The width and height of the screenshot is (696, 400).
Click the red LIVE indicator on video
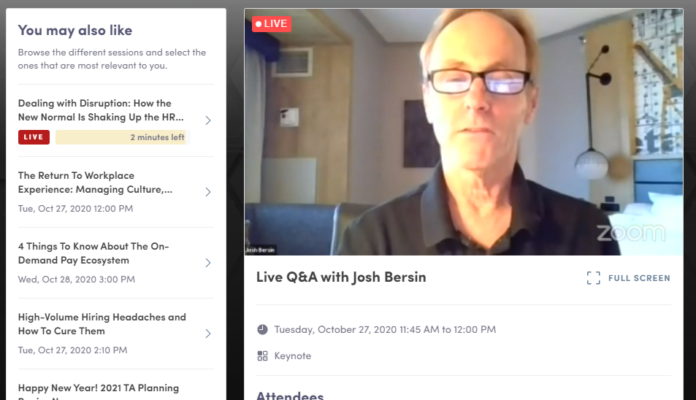[272, 24]
